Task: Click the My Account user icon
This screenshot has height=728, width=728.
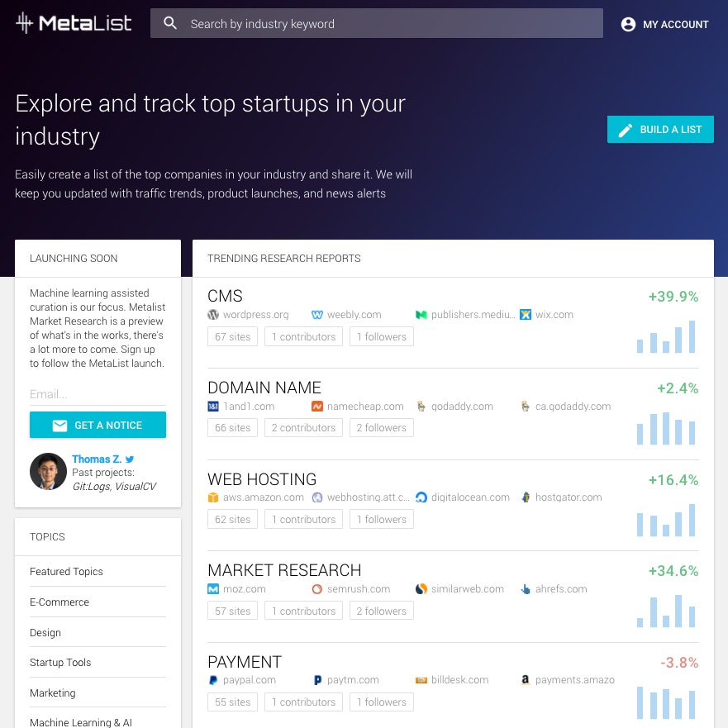Action: (x=628, y=25)
